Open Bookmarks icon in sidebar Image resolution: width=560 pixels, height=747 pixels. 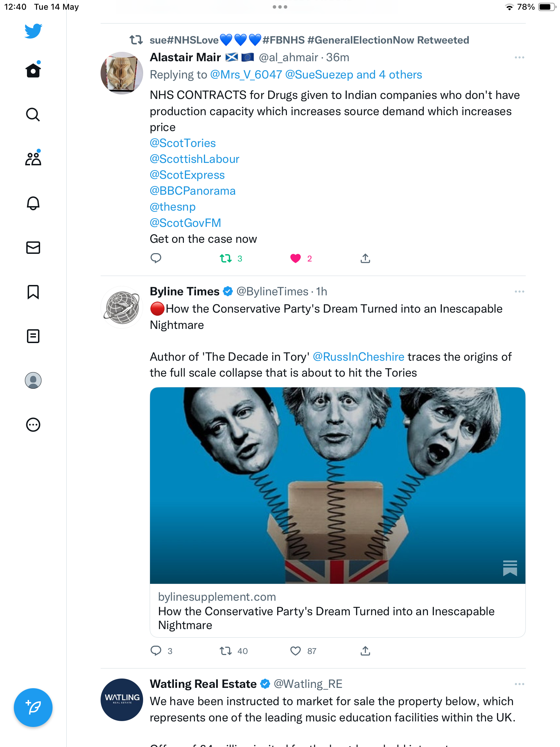(x=33, y=292)
